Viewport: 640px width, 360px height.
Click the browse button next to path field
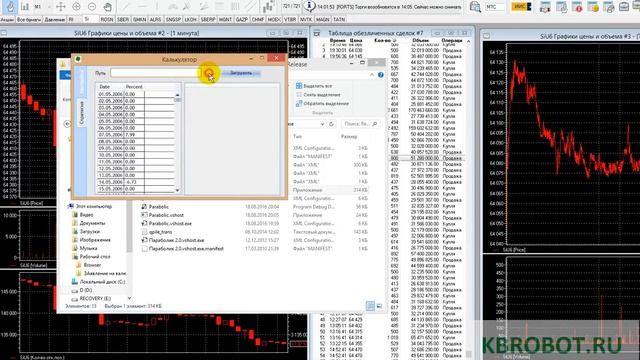click(209, 73)
